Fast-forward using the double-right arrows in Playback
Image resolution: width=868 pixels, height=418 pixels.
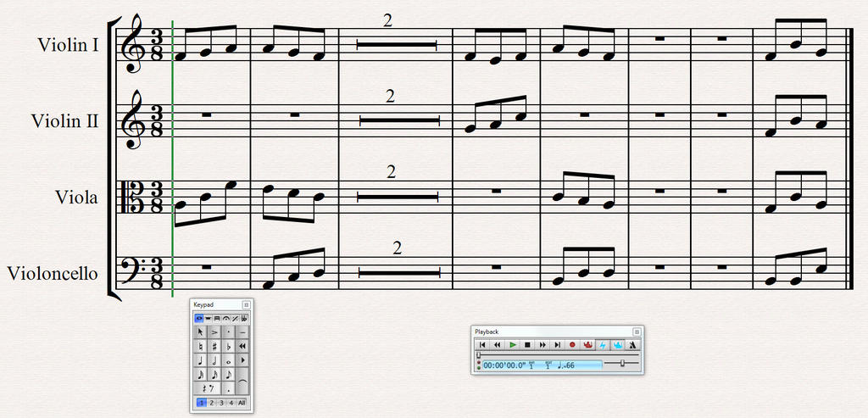coord(542,345)
